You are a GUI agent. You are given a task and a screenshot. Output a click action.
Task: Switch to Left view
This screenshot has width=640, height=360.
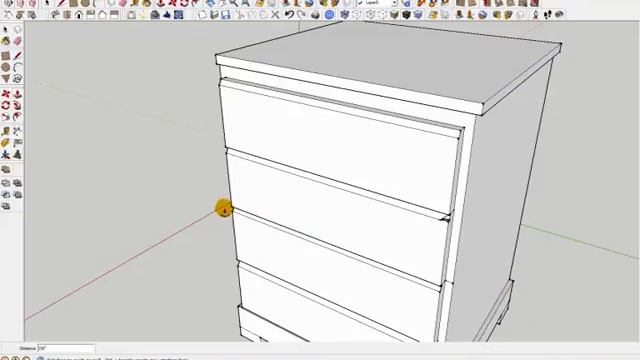pos(114,15)
